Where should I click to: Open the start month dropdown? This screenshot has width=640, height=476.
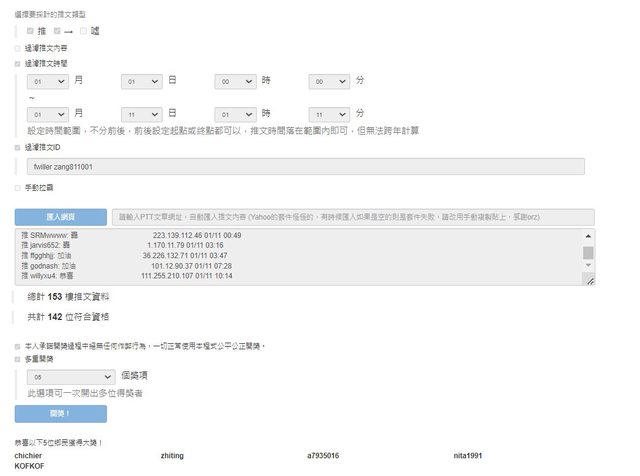pyautogui.click(x=48, y=82)
